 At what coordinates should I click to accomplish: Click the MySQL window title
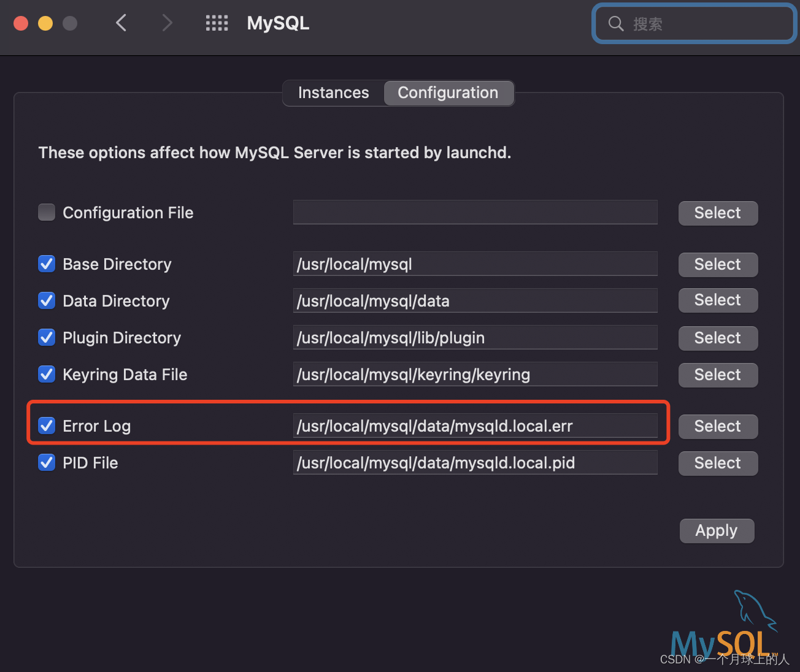278,23
